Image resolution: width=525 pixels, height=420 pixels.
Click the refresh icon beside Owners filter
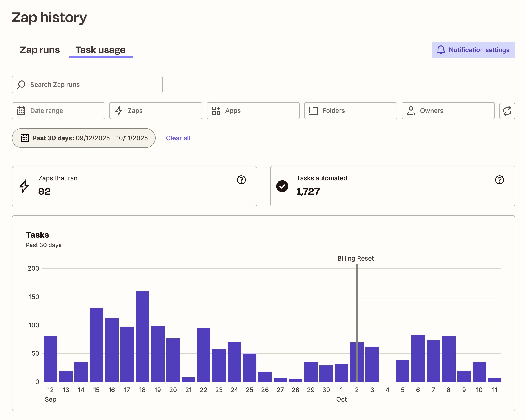point(507,111)
